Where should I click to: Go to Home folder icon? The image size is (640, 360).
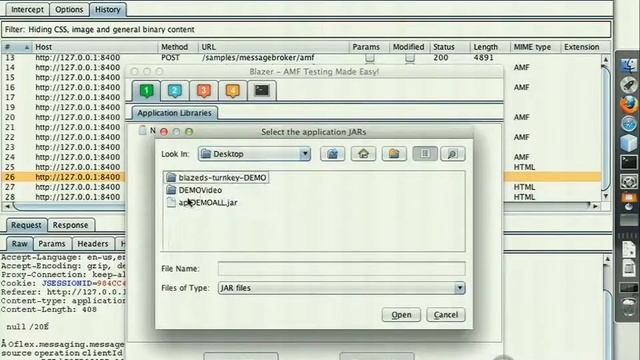pyautogui.click(x=363, y=154)
